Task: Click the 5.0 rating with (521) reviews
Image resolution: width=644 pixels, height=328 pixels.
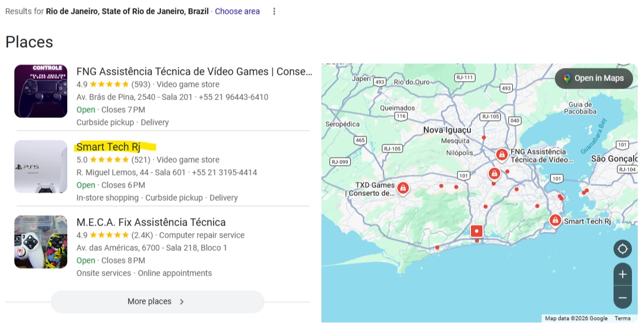Action: 113,160
